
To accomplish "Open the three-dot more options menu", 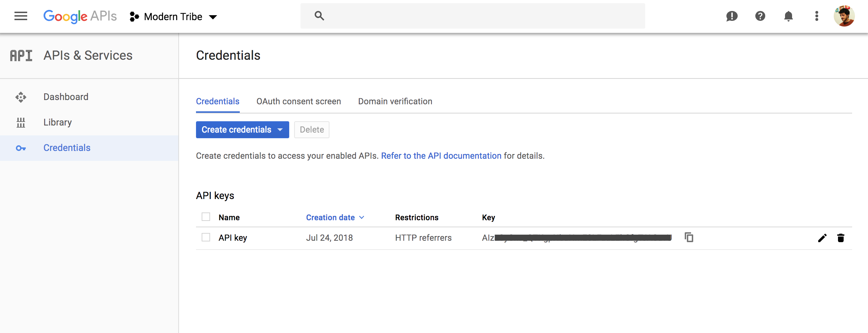I will click(x=816, y=16).
